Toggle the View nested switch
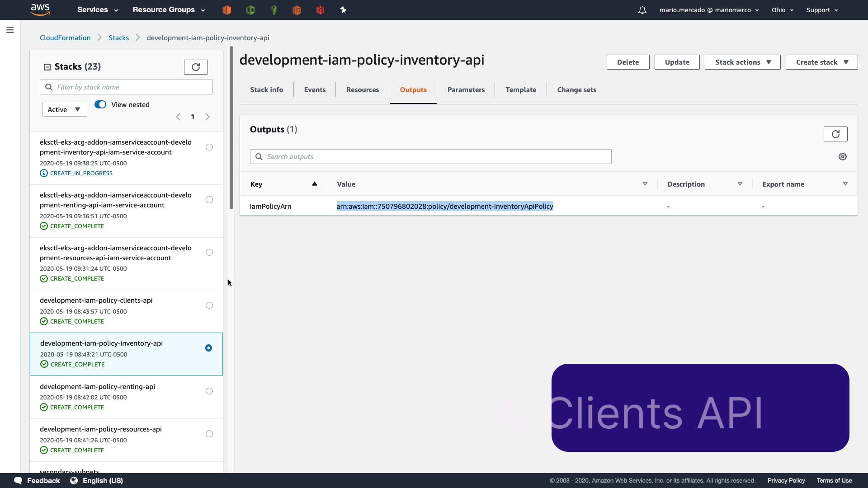Viewport: 868px width, 488px height. pos(100,104)
